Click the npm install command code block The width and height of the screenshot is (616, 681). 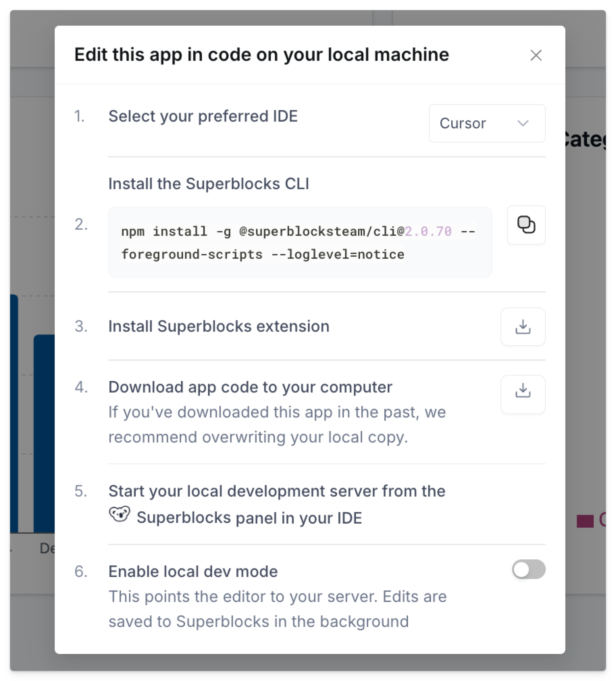pyautogui.click(x=300, y=242)
